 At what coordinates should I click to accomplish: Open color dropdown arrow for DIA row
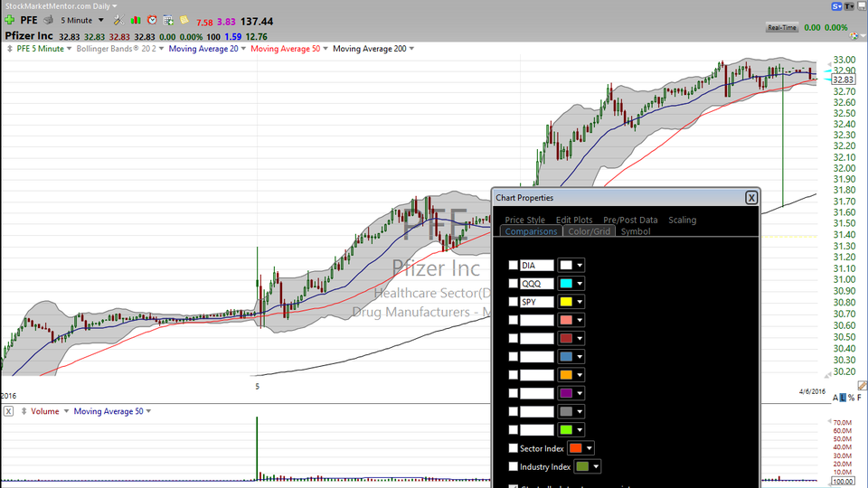[x=580, y=266]
